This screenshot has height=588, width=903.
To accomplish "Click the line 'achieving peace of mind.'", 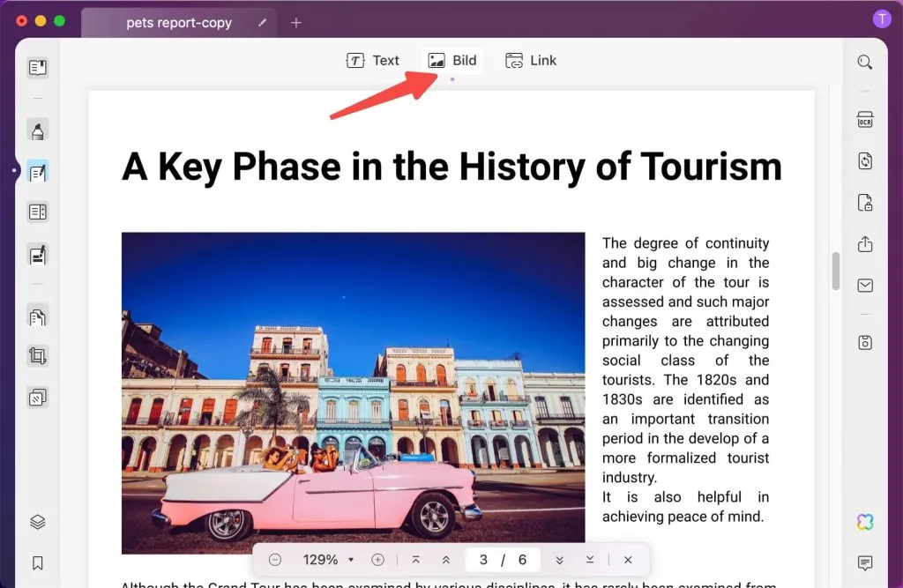I will tap(683, 517).
